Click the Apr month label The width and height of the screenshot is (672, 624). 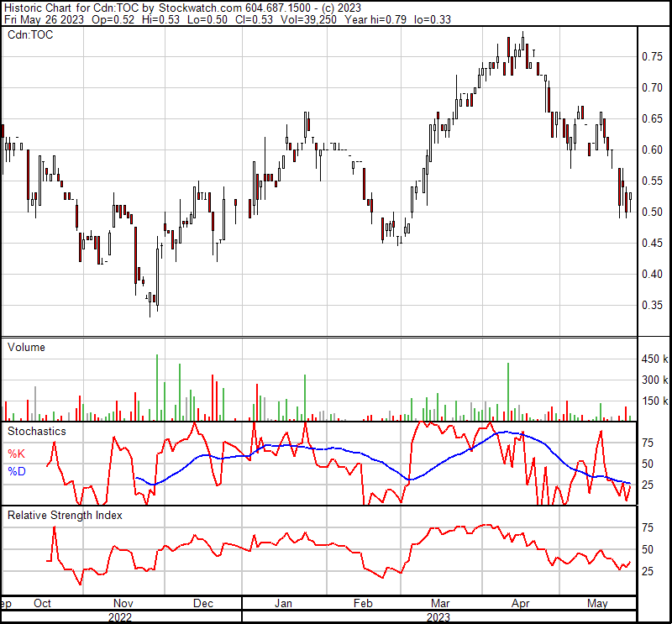coord(521,604)
